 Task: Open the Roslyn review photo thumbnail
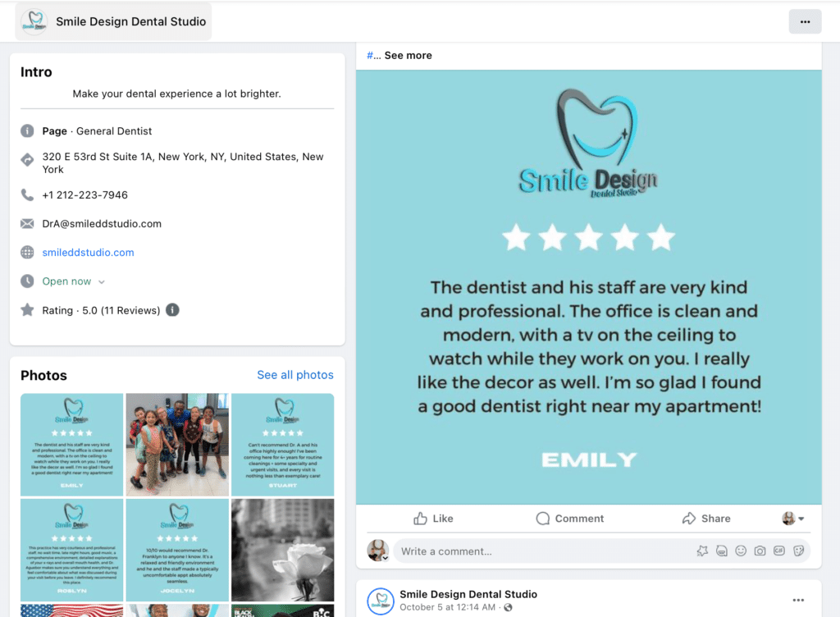[x=72, y=550]
